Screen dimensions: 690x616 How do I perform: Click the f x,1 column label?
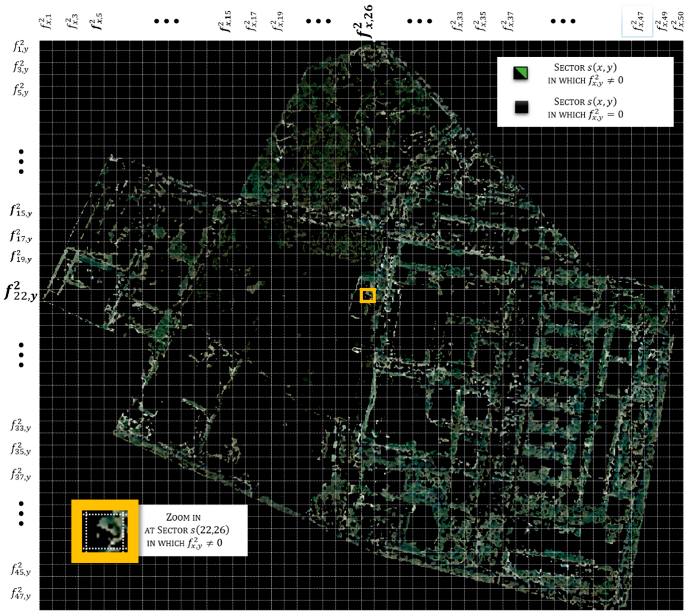click(45, 21)
